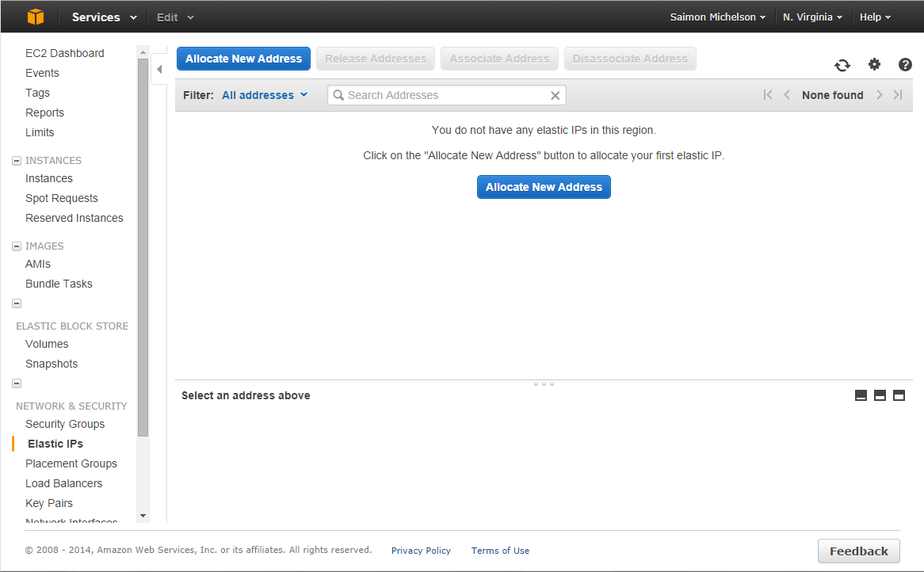Screen dimensions: 924x572
Task: Go to next page of addresses
Action: pos(879,95)
